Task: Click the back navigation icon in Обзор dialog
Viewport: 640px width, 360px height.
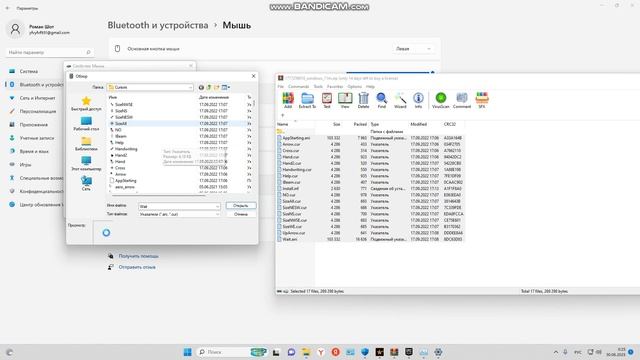Action: 201,87
